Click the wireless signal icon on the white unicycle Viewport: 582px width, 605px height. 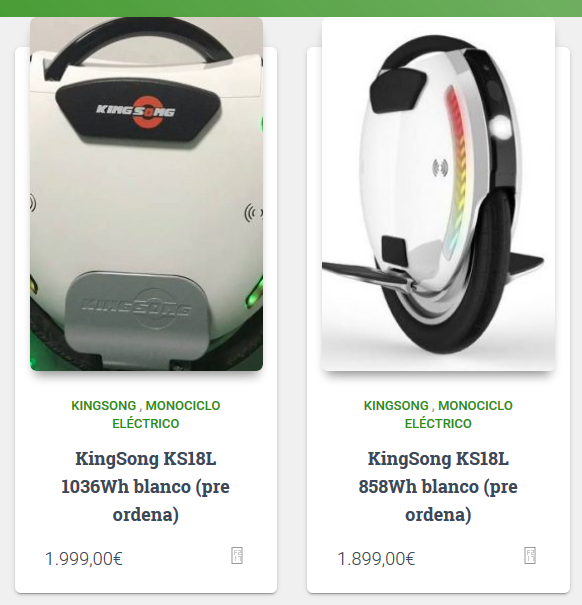(440, 168)
